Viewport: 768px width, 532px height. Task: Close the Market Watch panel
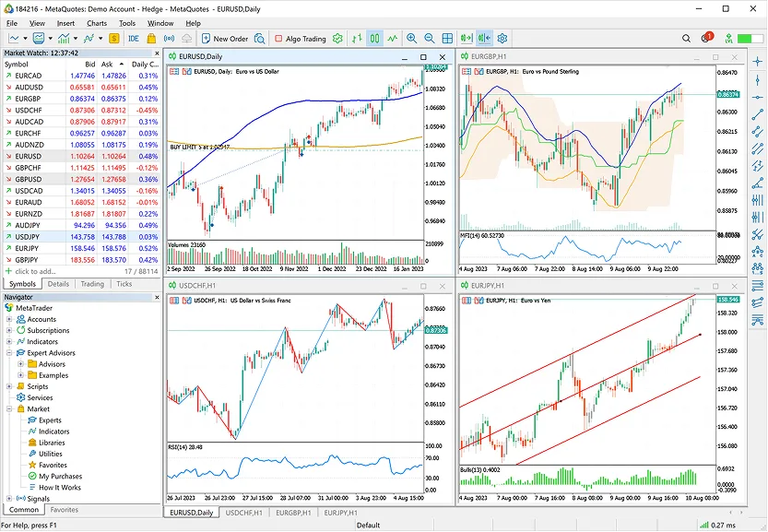157,53
